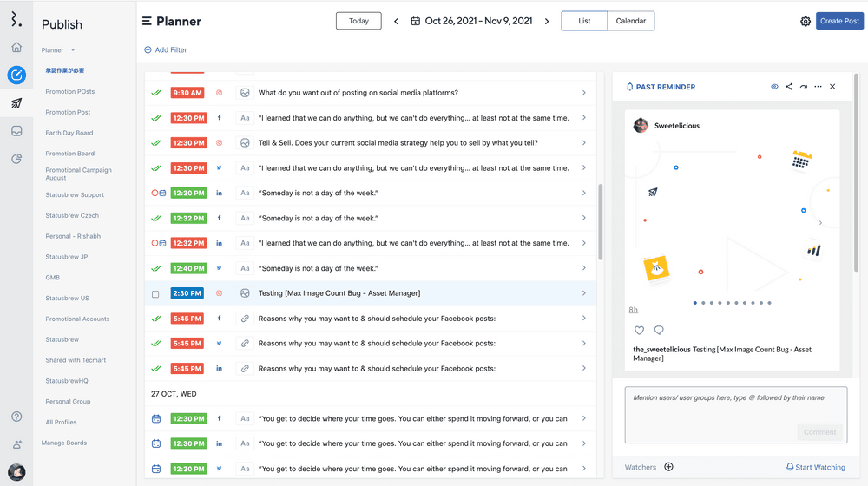Collapse the Planner section dropdown
Screen dimensions: 868x486
point(73,50)
